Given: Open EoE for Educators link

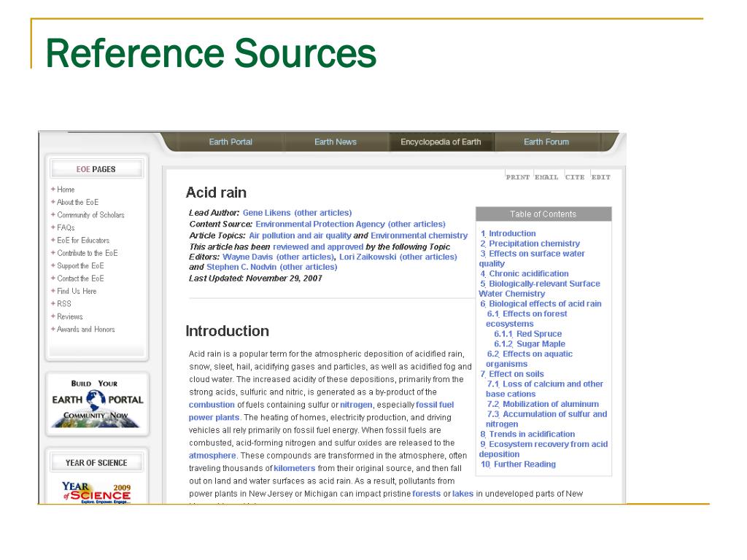Looking at the screenshot, I should [x=83, y=241].
